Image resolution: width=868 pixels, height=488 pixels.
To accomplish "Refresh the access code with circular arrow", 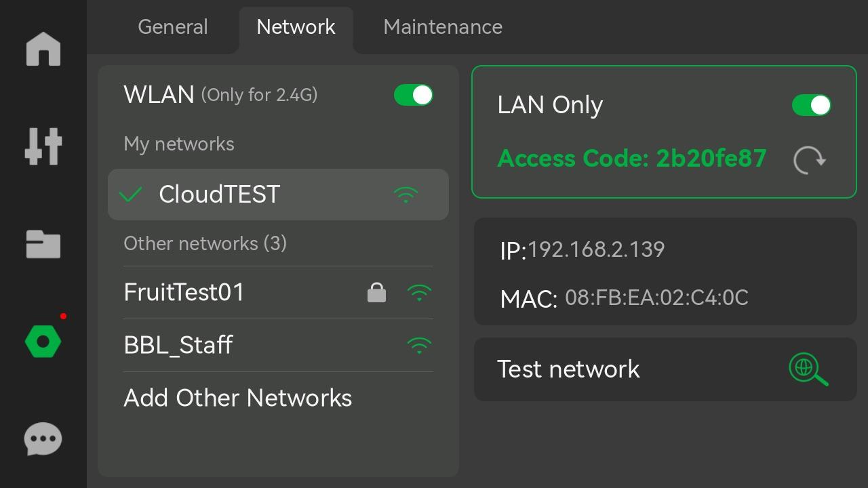I will (x=810, y=160).
